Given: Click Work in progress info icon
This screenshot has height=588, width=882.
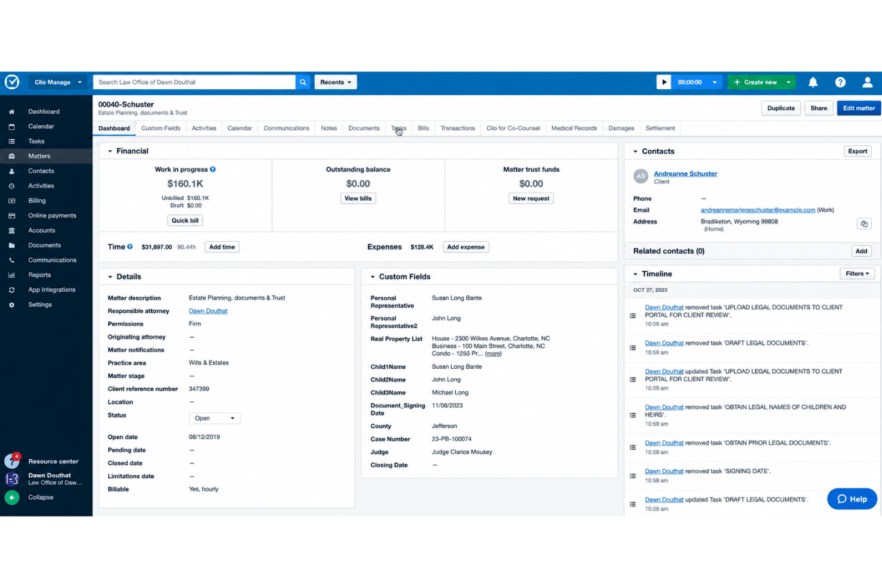Looking at the screenshot, I should point(213,170).
